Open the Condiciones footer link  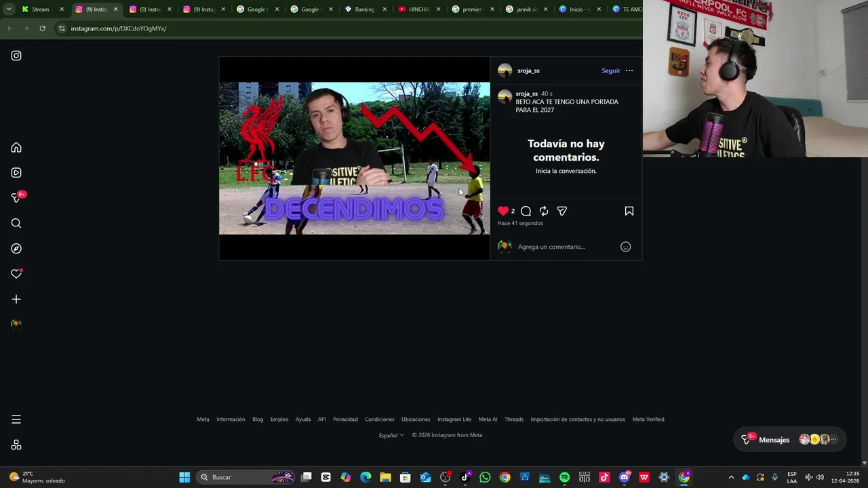(379, 420)
